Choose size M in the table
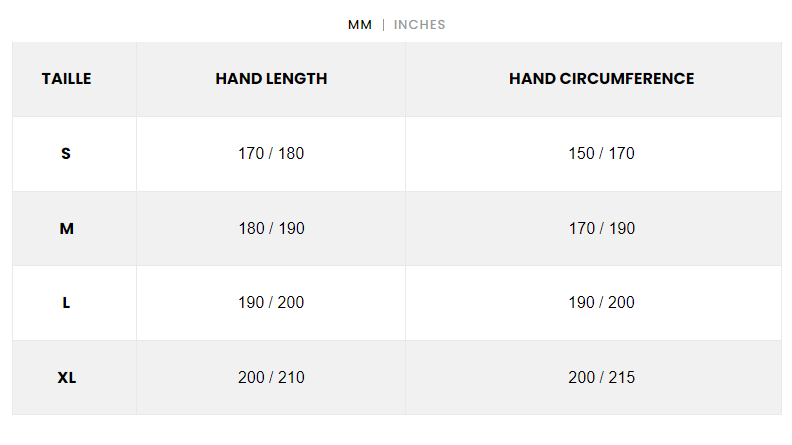The width and height of the screenshot is (792, 445). point(66,229)
